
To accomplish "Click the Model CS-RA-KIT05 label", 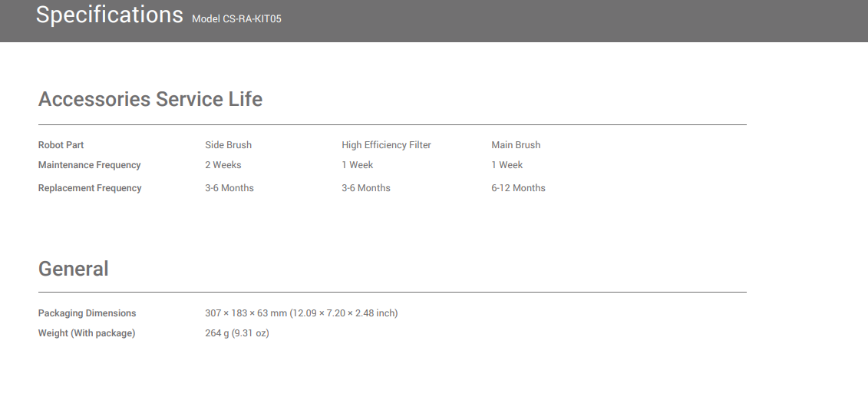I will tap(236, 18).
